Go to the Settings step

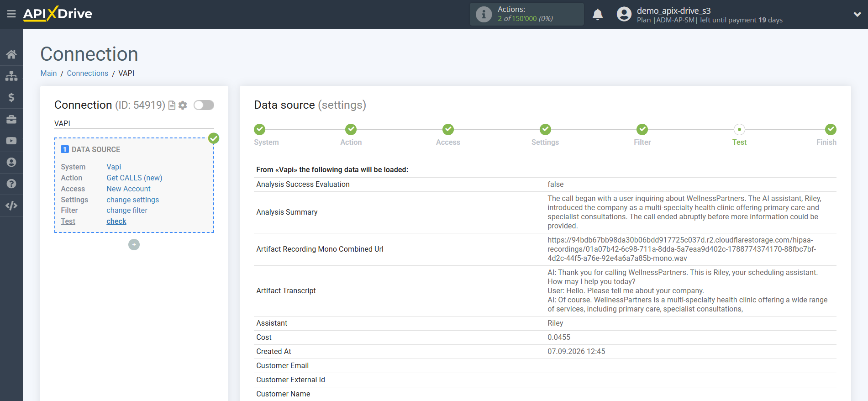coord(545,129)
